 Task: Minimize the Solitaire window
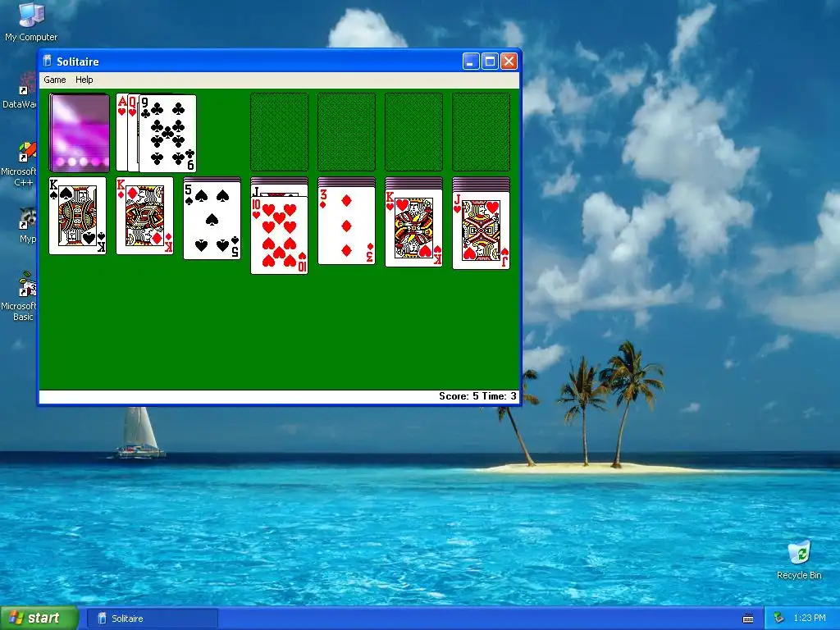click(470, 62)
